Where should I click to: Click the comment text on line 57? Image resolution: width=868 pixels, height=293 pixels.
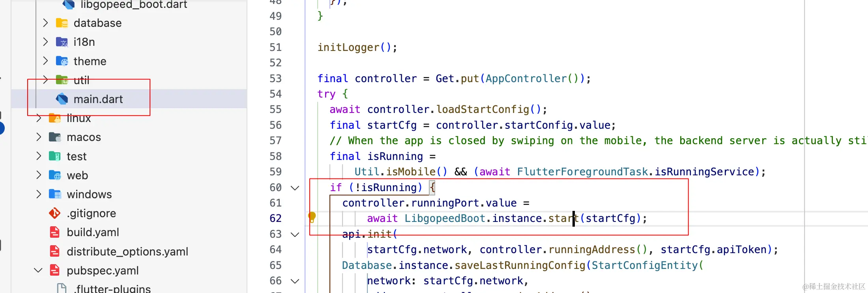pyautogui.click(x=599, y=141)
